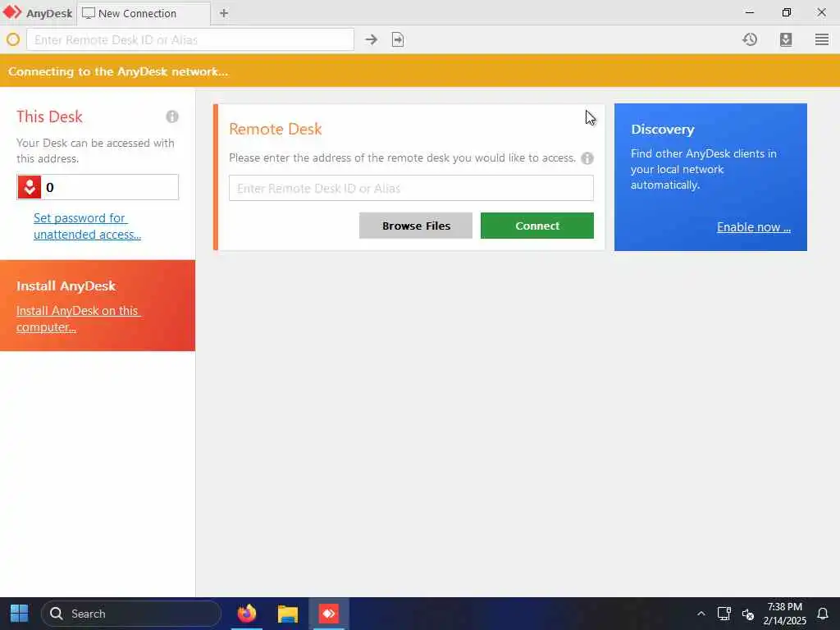
Task: Click the Install AnyDesk heading
Action: coord(66,286)
